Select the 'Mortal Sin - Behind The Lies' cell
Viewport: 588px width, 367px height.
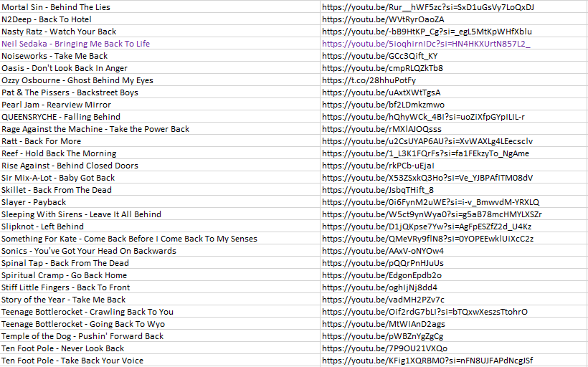pyautogui.click(x=160, y=6)
